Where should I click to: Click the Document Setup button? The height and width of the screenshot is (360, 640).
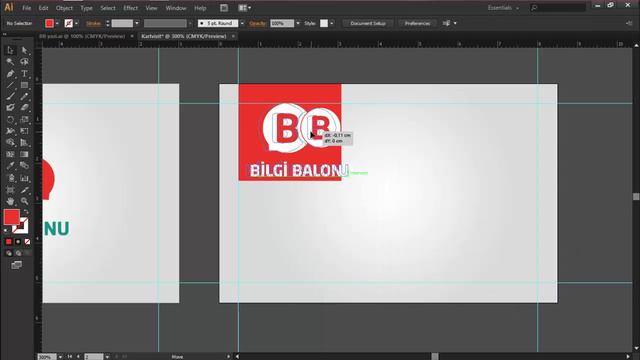pos(368,23)
